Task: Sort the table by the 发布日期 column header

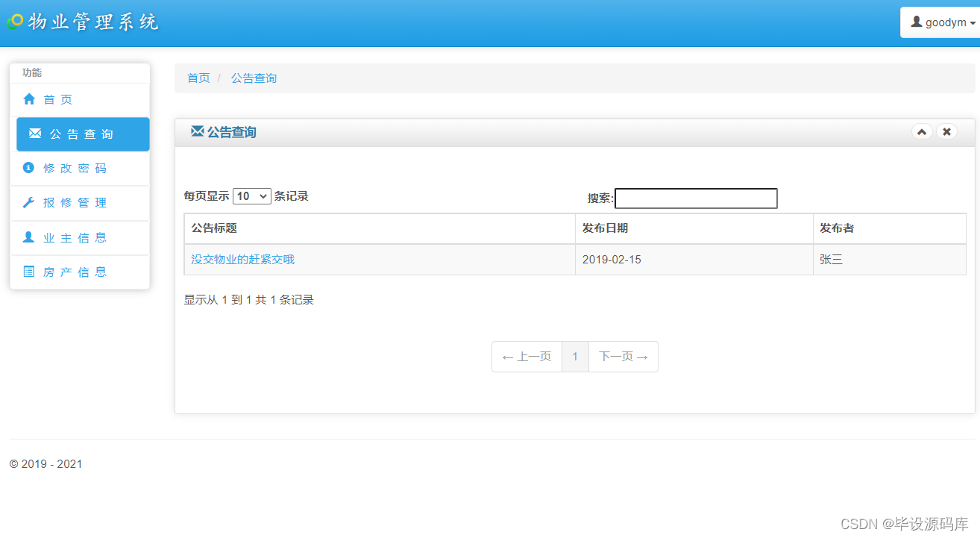Action: click(694, 228)
